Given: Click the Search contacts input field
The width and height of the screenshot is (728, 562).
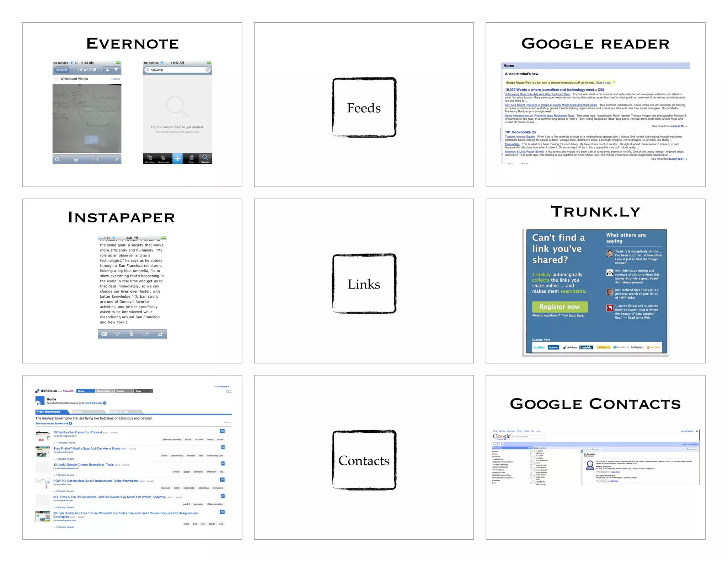Looking at the screenshot, I should 529,437.
